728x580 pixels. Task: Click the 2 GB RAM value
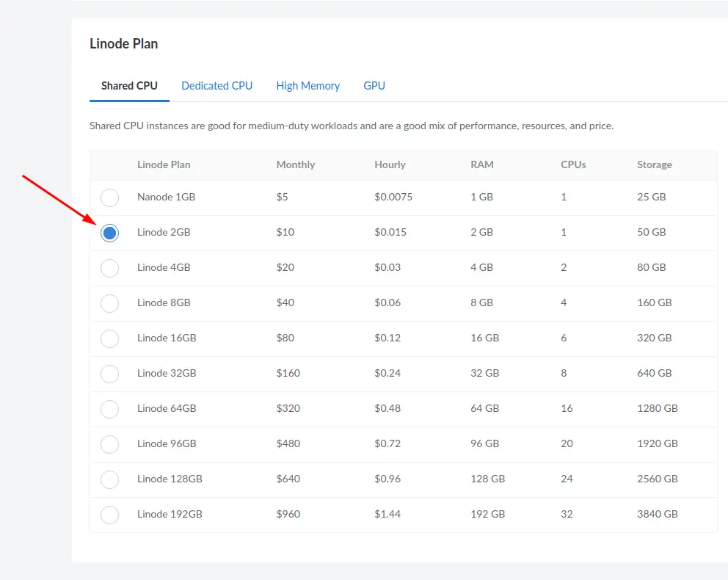(x=482, y=232)
